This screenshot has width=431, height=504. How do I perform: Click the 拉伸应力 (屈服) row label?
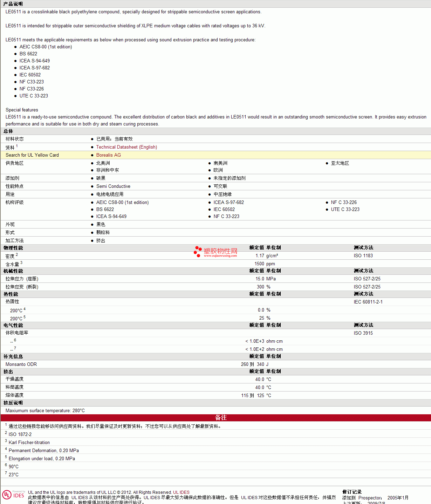point(22,279)
